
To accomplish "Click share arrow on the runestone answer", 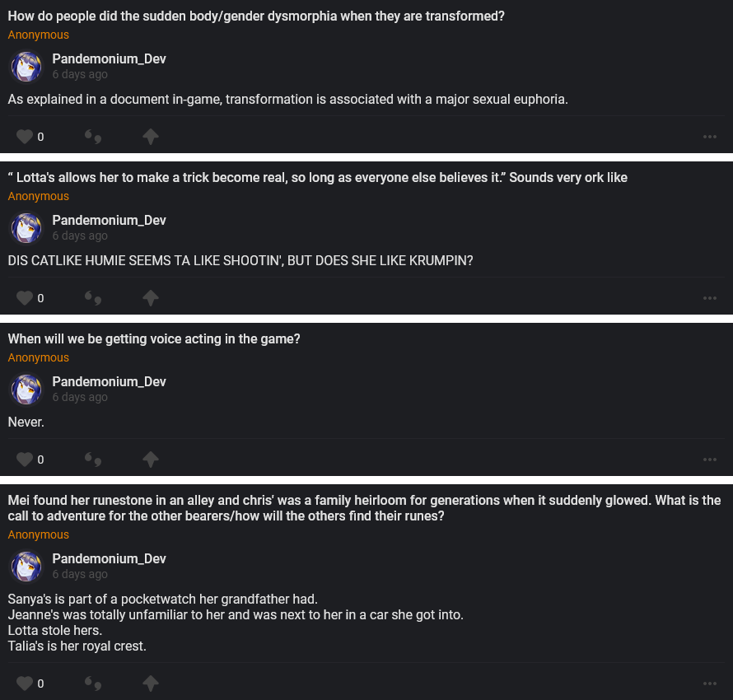I will 151,684.
